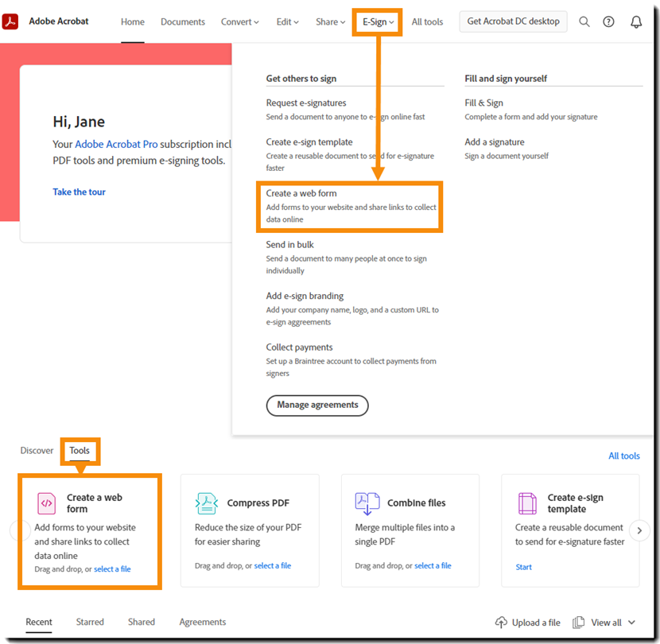Screen dimensions: 660x644
Task: Click the Compress PDF card title
Action: [x=258, y=503]
